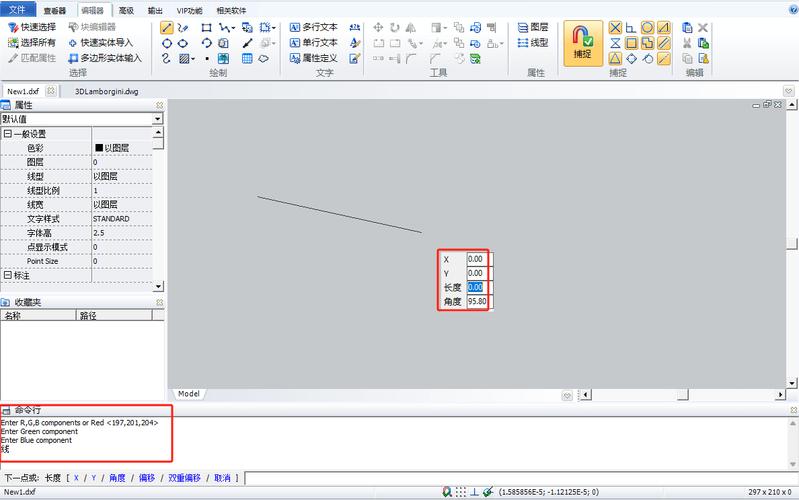Expand the 标注 section

pos(7,275)
